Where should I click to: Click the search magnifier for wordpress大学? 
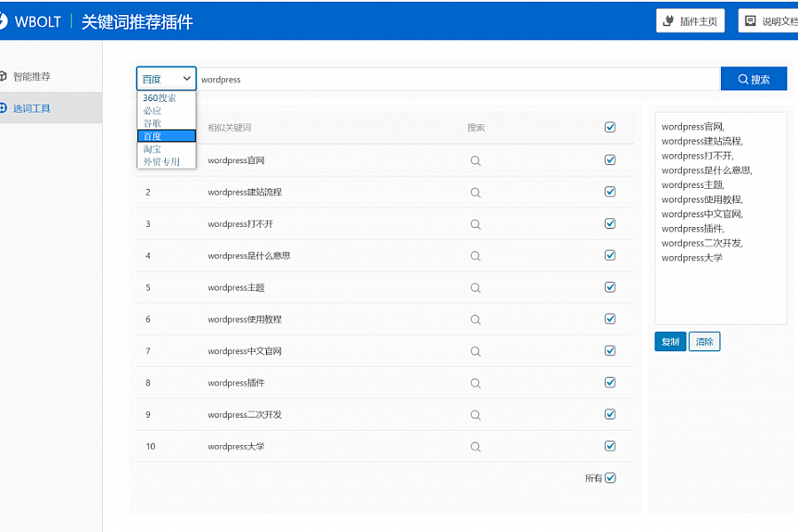point(475,447)
